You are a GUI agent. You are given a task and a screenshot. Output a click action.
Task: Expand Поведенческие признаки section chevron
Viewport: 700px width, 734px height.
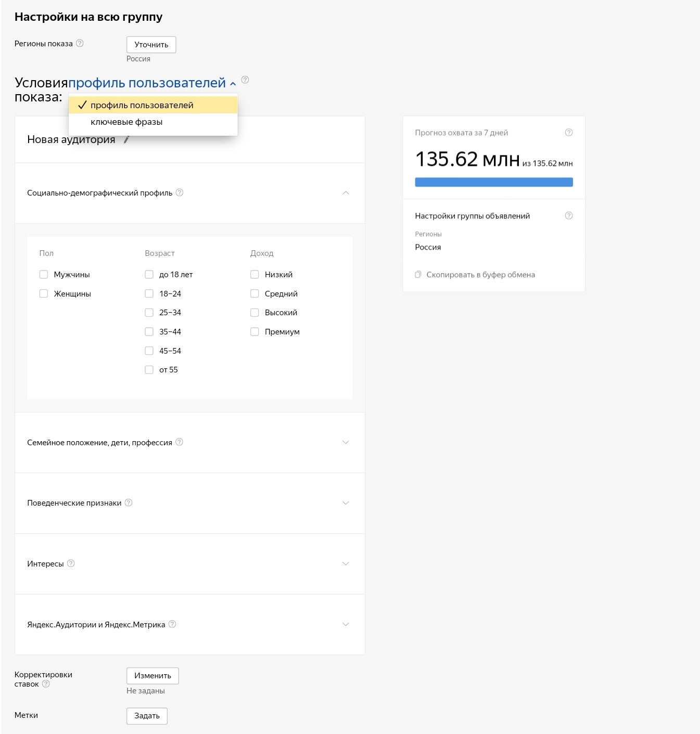click(346, 503)
